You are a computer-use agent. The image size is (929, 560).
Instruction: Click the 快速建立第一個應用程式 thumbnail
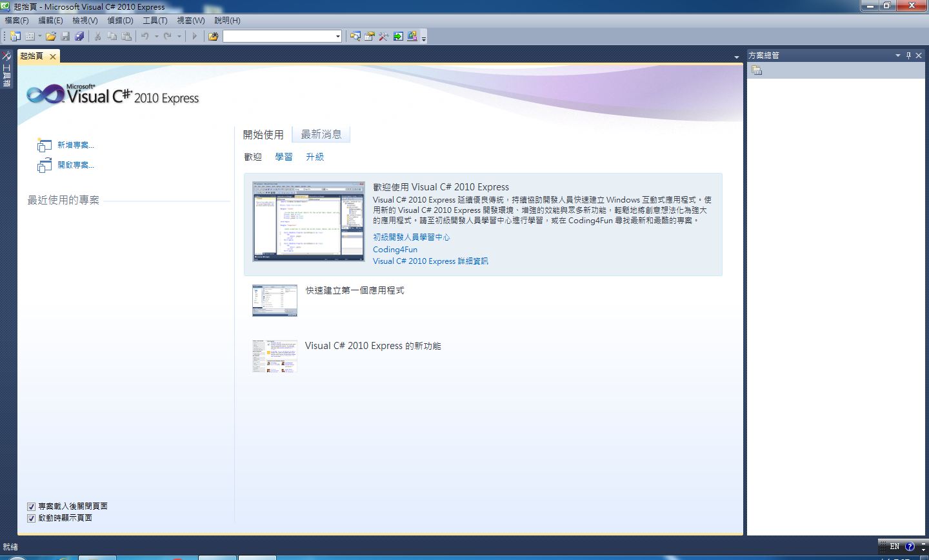coord(275,301)
